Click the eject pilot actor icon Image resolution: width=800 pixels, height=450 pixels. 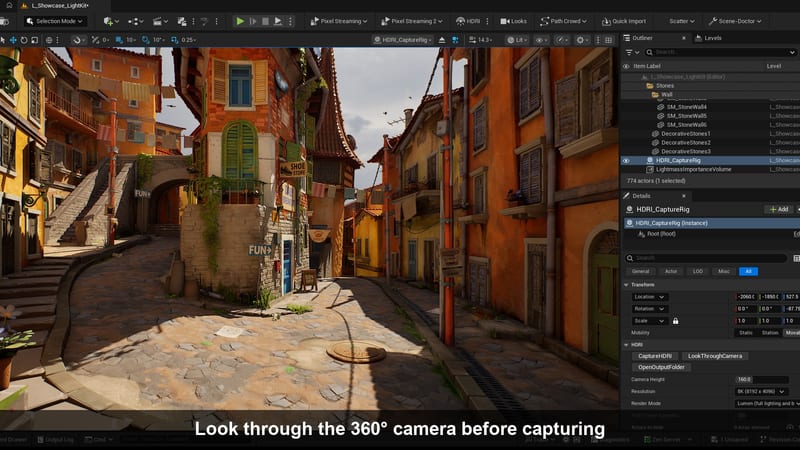click(x=442, y=39)
